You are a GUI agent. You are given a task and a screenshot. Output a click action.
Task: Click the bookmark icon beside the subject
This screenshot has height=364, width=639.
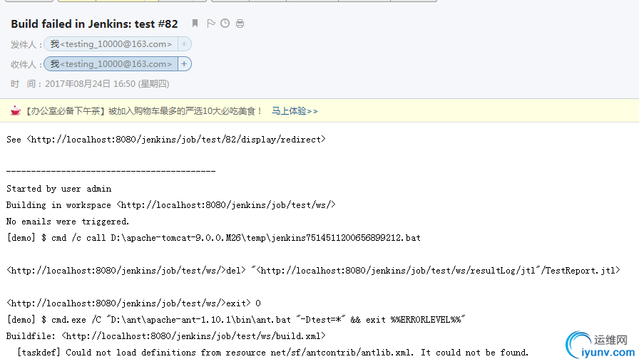195,24
